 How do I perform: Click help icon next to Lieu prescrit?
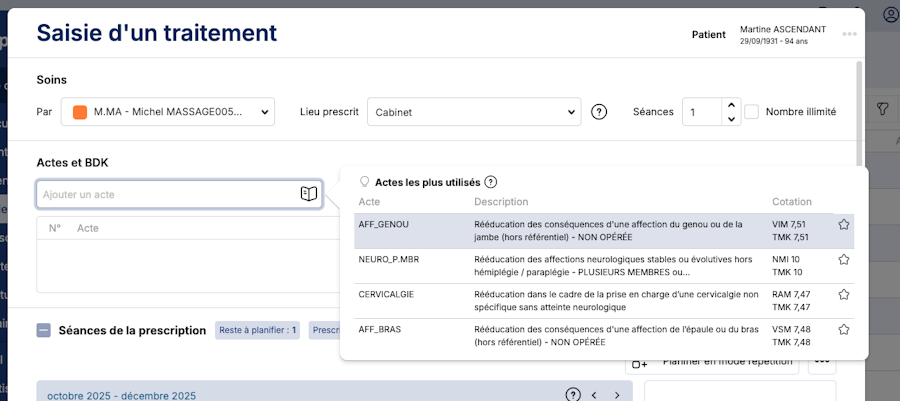600,112
